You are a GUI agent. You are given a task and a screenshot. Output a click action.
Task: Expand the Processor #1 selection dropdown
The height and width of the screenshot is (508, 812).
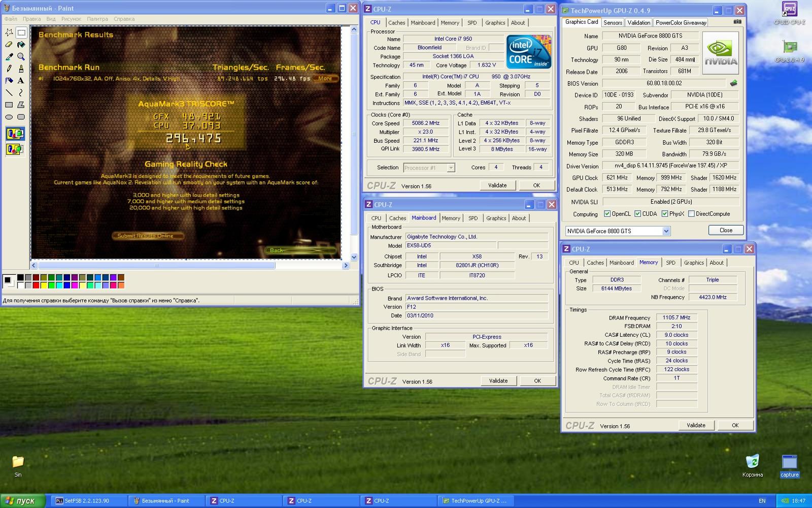(x=451, y=168)
